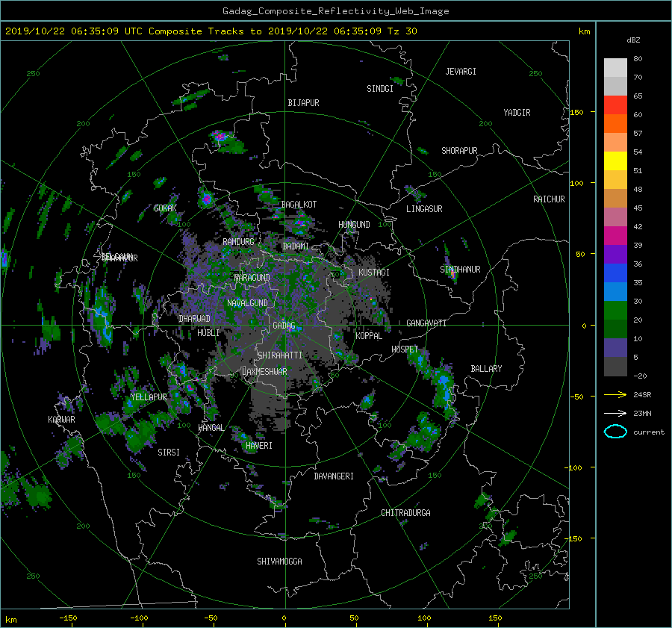The width and height of the screenshot is (672, 628).
Task: Click the storm cell at SINDHANUR
Action: (452, 273)
